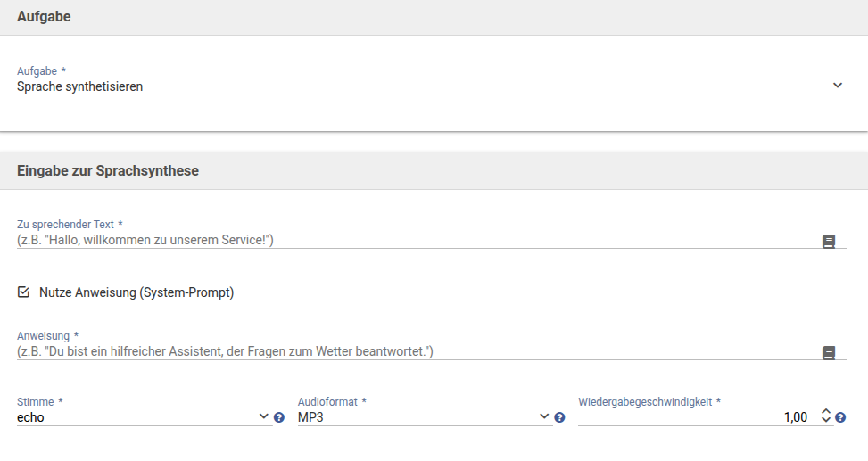Screen dimensions: 868x461
Task: Click the "Sprache synthetisieren" selected value
Action: (x=80, y=86)
